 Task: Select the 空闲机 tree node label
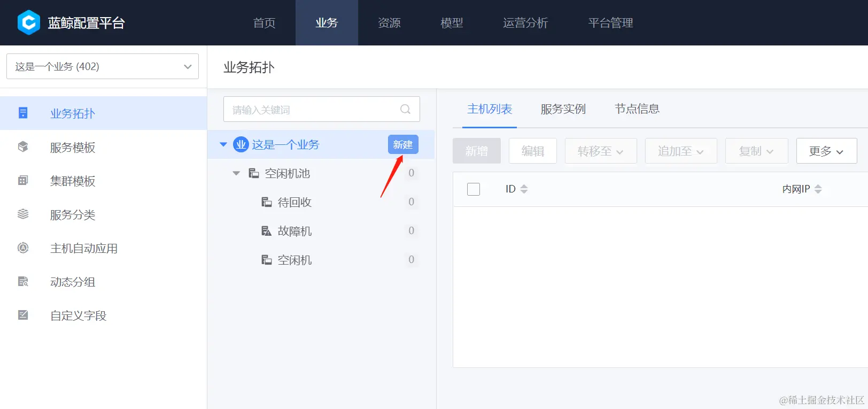point(294,260)
